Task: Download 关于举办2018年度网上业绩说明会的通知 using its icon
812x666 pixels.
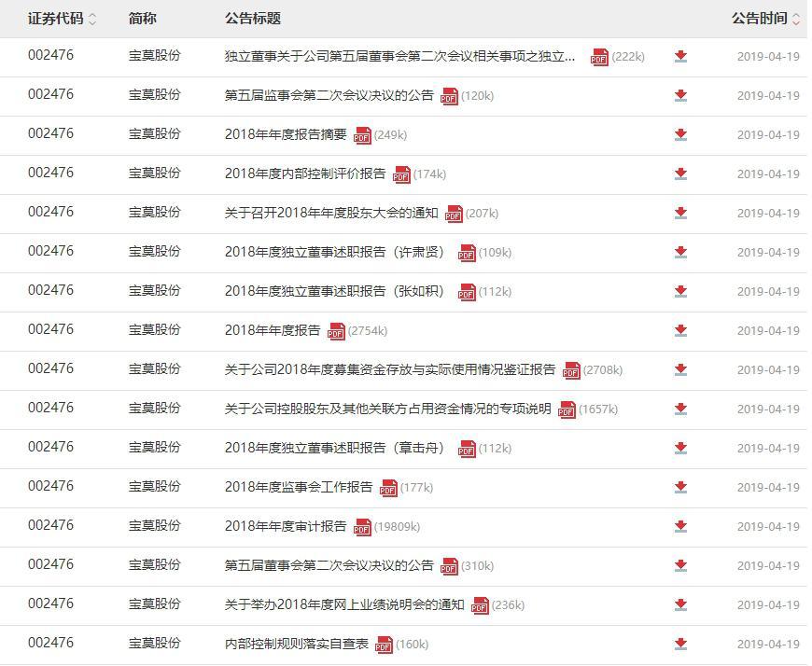Action: click(x=680, y=605)
